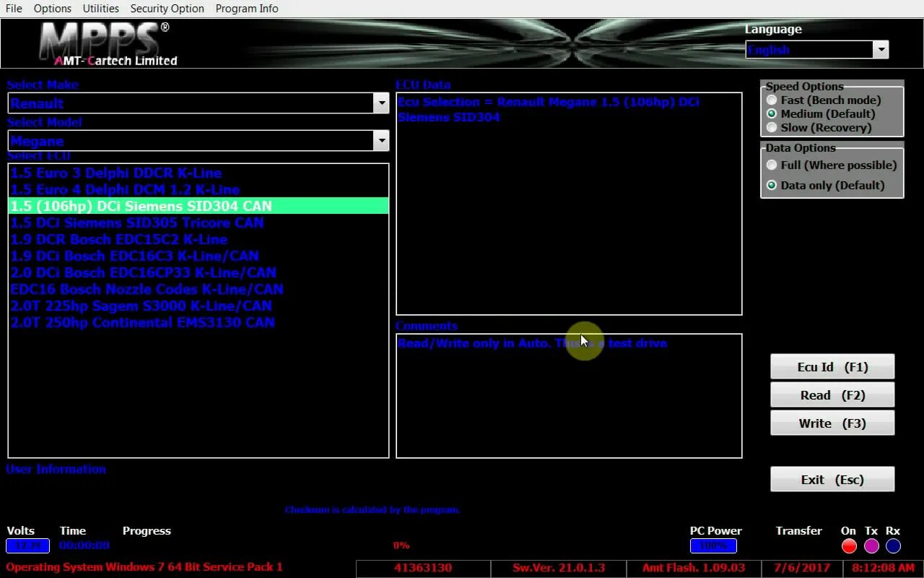The image size is (924, 578).
Task: Select the Fast (Bench mode) radio button
Action: point(772,100)
